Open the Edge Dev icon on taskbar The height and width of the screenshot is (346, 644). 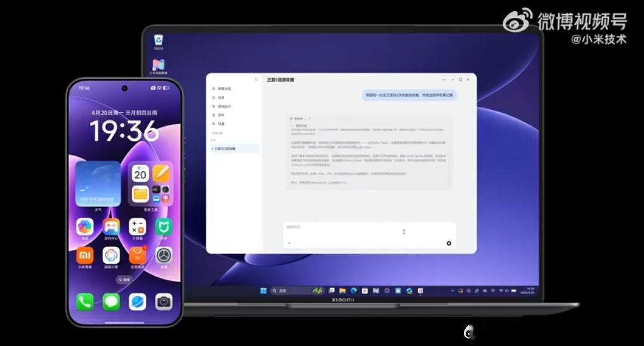click(x=409, y=291)
